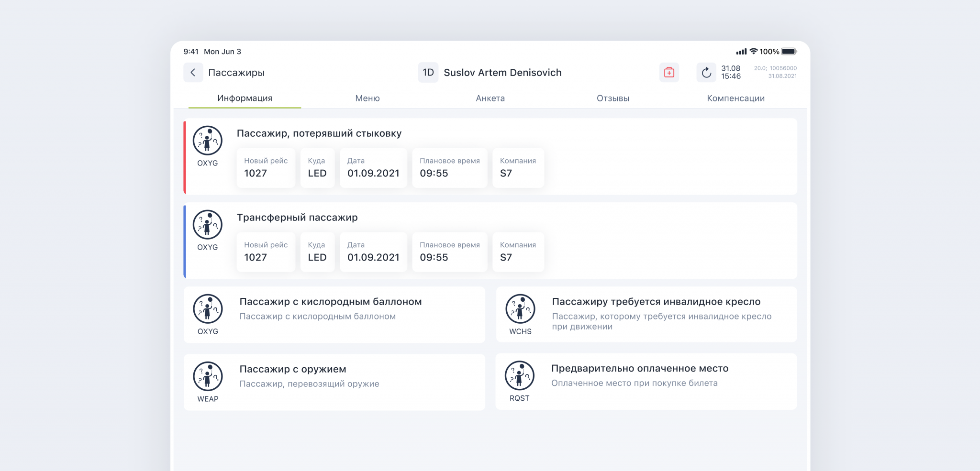This screenshot has width=980, height=471.
Task: Select the Трансферный пассажир card
Action: pos(297,217)
